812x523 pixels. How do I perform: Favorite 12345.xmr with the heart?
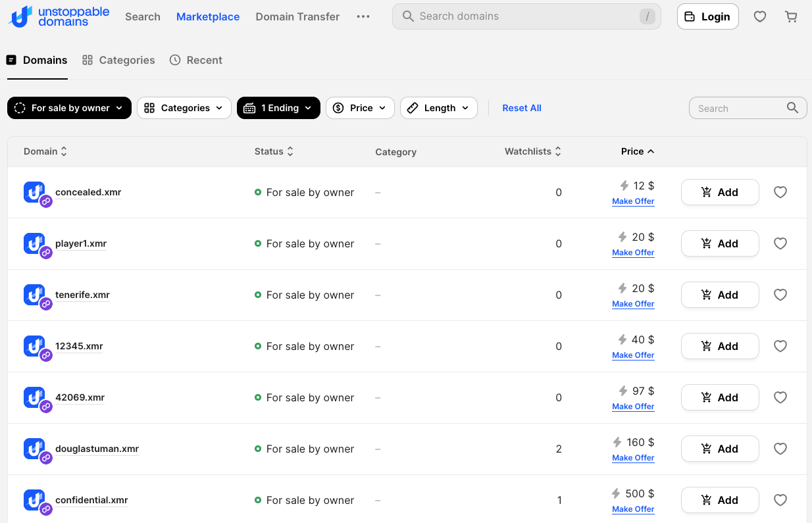[x=780, y=346]
